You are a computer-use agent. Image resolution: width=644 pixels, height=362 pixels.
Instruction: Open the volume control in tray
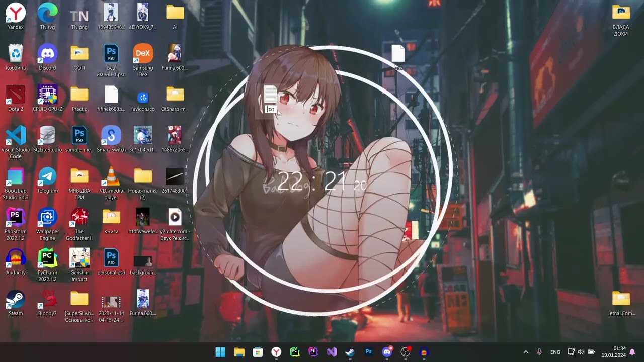pyautogui.click(x=581, y=352)
